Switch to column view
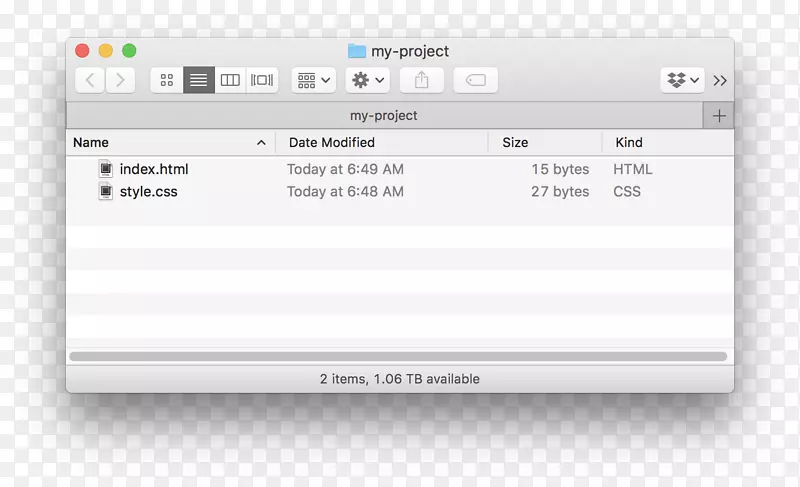 (x=230, y=80)
